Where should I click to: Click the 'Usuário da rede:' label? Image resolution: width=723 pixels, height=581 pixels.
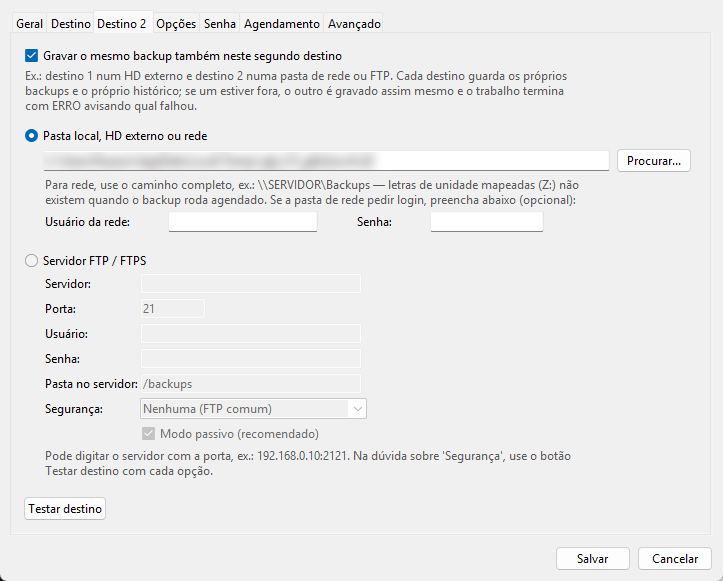tap(88, 222)
